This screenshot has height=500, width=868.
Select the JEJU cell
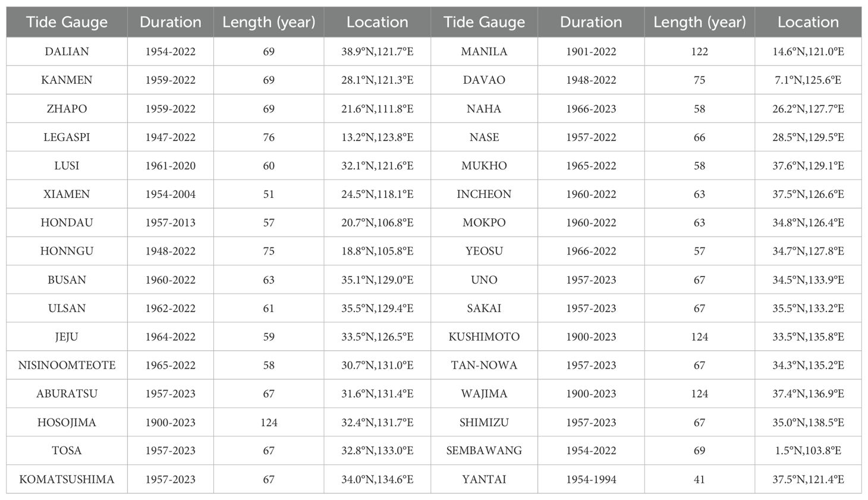tap(67, 337)
